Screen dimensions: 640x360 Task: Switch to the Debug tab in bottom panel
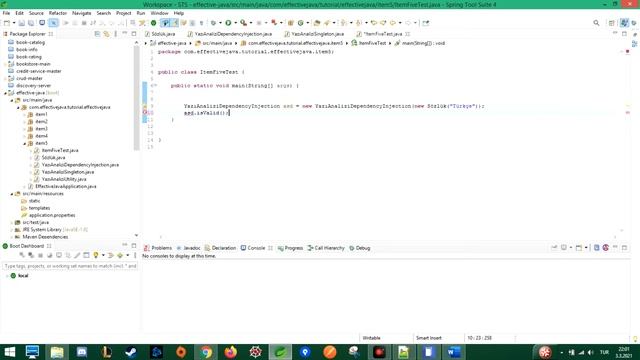360,248
